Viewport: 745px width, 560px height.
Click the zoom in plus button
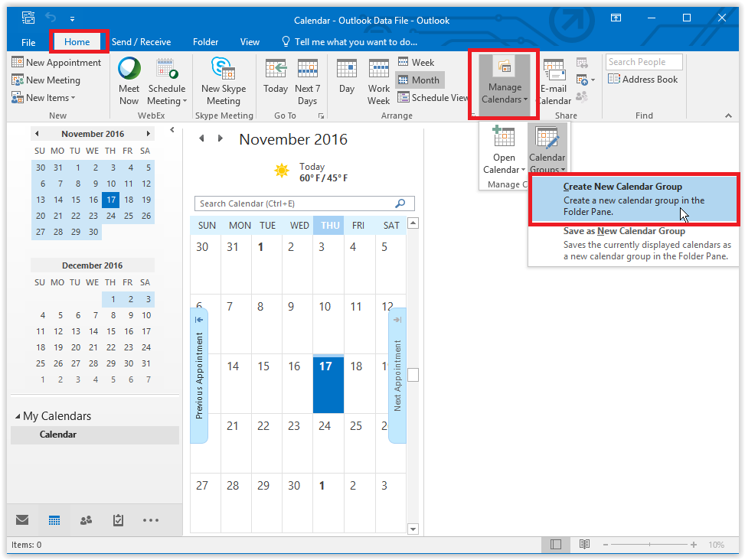[694, 545]
